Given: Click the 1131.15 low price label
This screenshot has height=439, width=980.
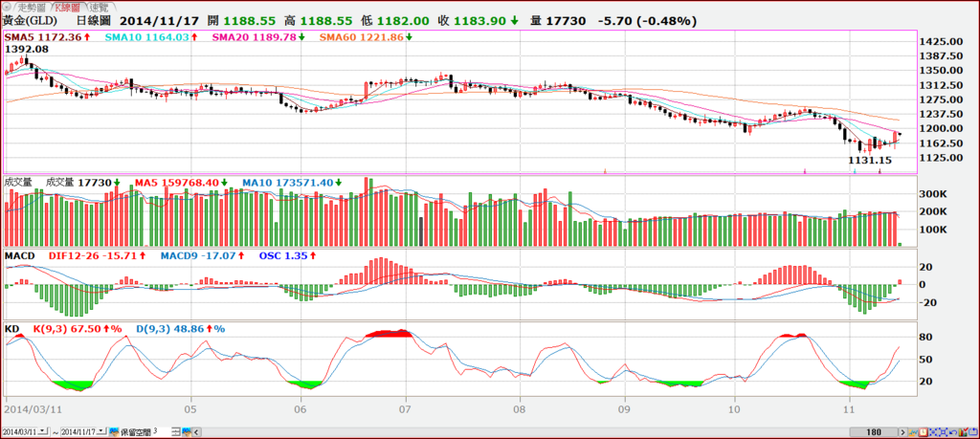Looking at the screenshot, I should click(x=869, y=161).
